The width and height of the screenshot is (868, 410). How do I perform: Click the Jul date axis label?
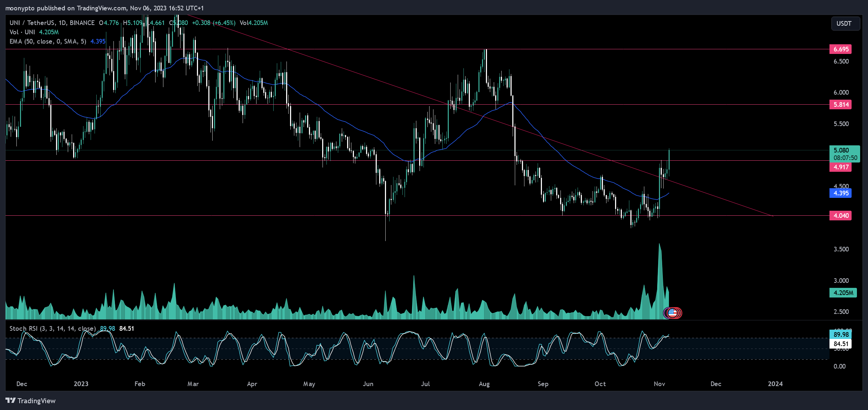pos(426,384)
